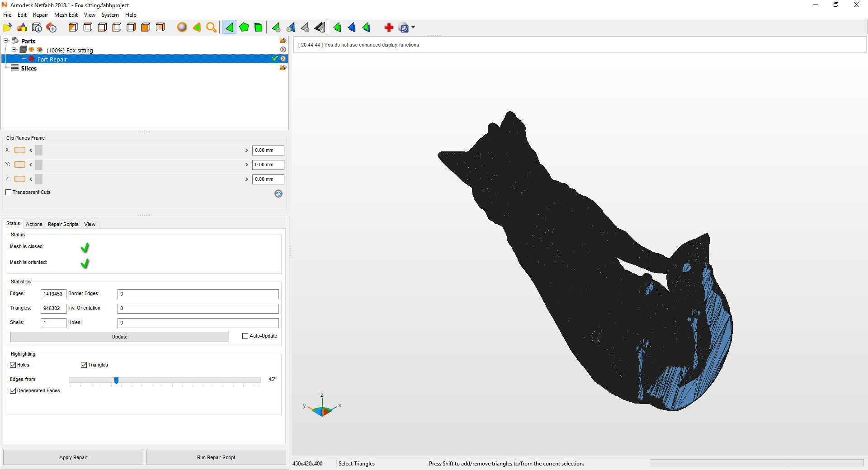Click the folder icon on the Slices row
The image size is (868, 470).
(x=283, y=68)
